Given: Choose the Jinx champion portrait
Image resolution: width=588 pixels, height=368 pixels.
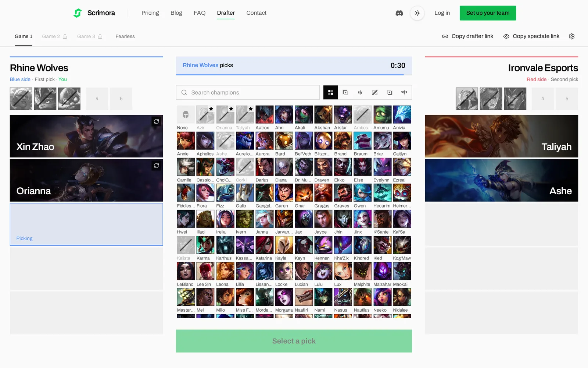Looking at the screenshot, I should point(363,219).
